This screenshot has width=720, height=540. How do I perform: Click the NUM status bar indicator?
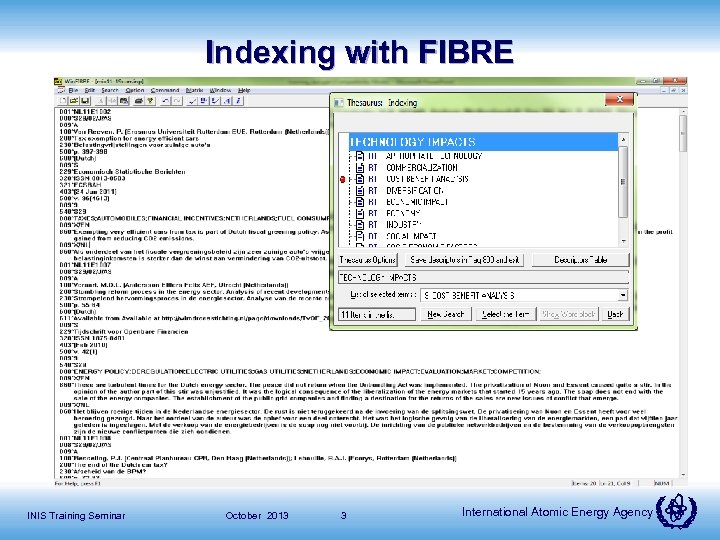662,484
